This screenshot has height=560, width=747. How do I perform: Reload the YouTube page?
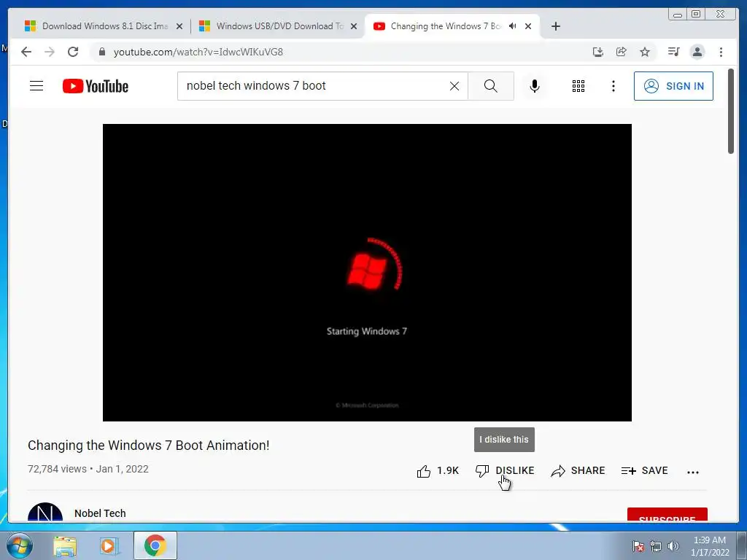point(73,52)
